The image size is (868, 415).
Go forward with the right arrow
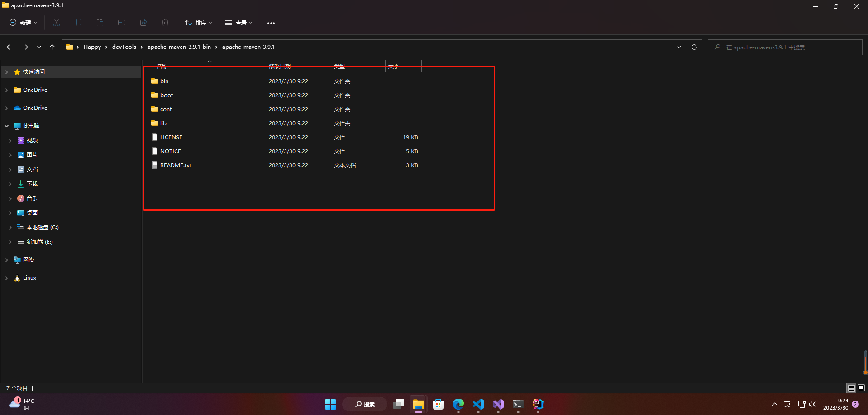tap(25, 47)
